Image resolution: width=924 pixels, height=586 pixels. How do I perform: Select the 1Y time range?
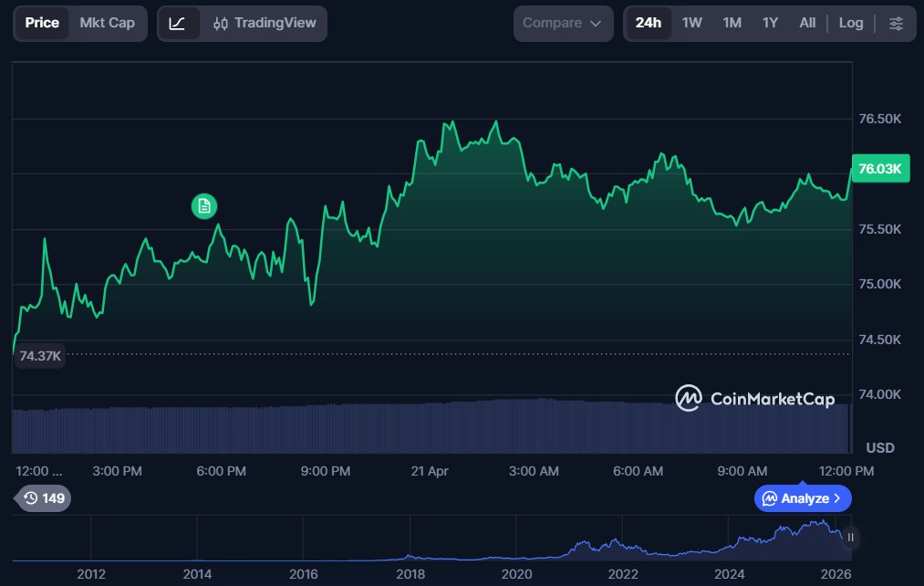(769, 23)
